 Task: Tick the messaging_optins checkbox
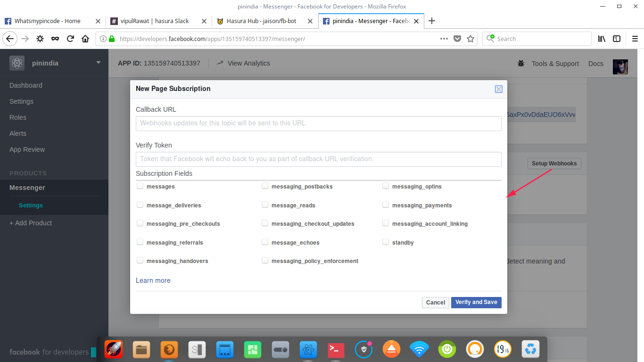click(386, 186)
